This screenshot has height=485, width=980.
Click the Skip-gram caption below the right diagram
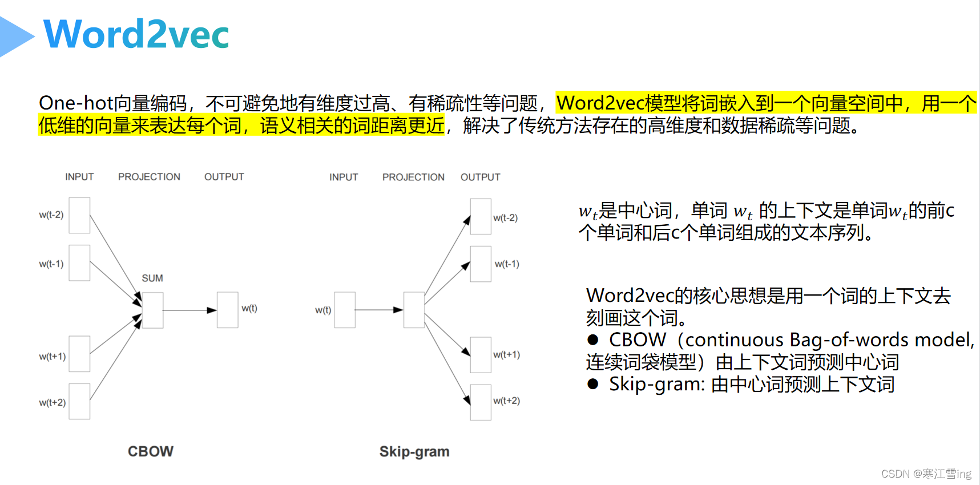click(414, 452)
